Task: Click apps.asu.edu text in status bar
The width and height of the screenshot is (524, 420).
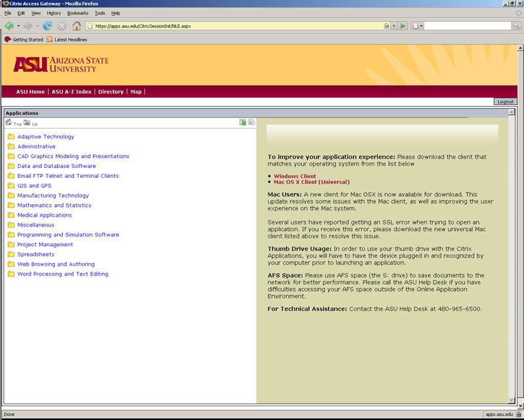Action: (499, 414)
